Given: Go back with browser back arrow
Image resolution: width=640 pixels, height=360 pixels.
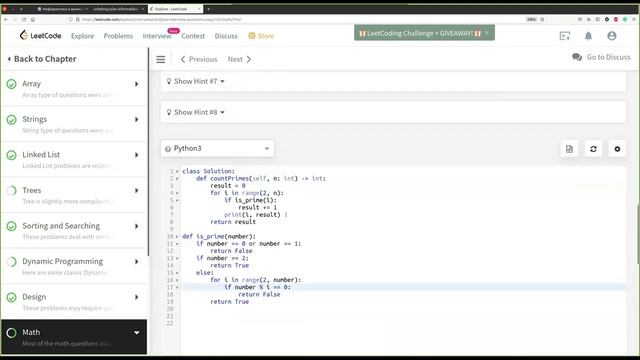Looking at the screenshot, I should [6, 19].
